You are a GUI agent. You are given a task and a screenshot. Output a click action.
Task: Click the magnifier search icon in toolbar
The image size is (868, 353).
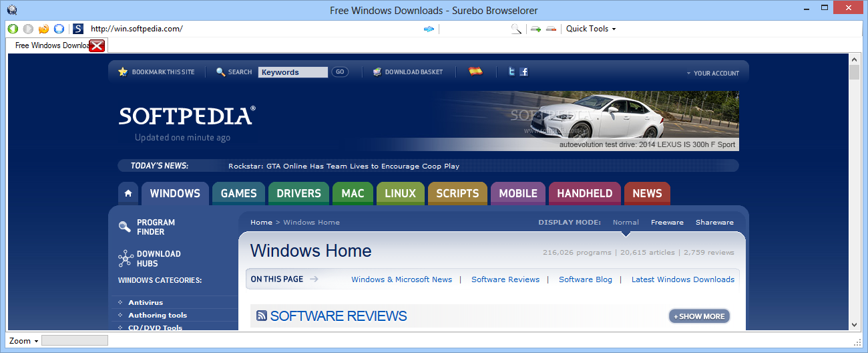tap(516, 29)
